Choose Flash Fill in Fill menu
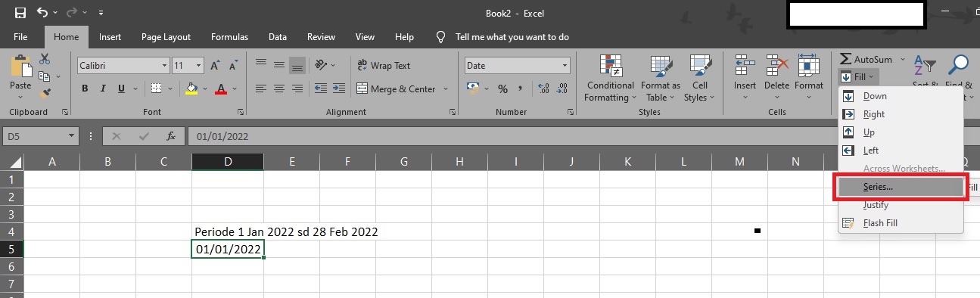 pos(901,223)
